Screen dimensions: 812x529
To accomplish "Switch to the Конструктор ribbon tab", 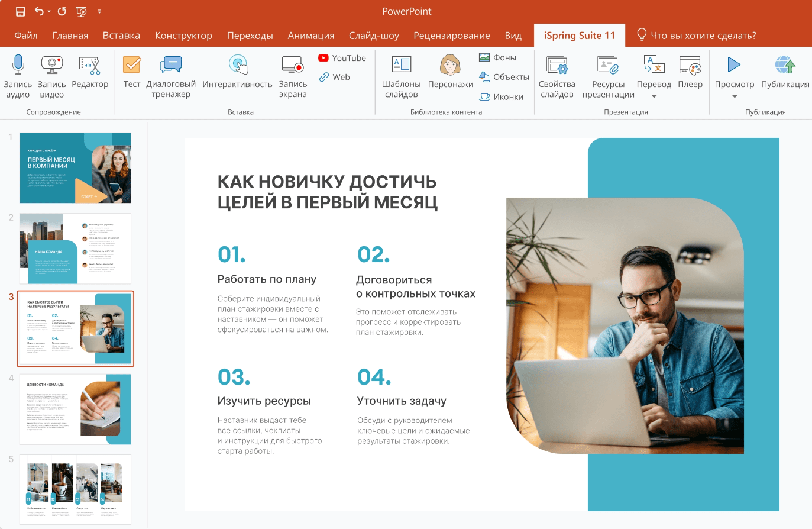I will (x=183, y=36).
